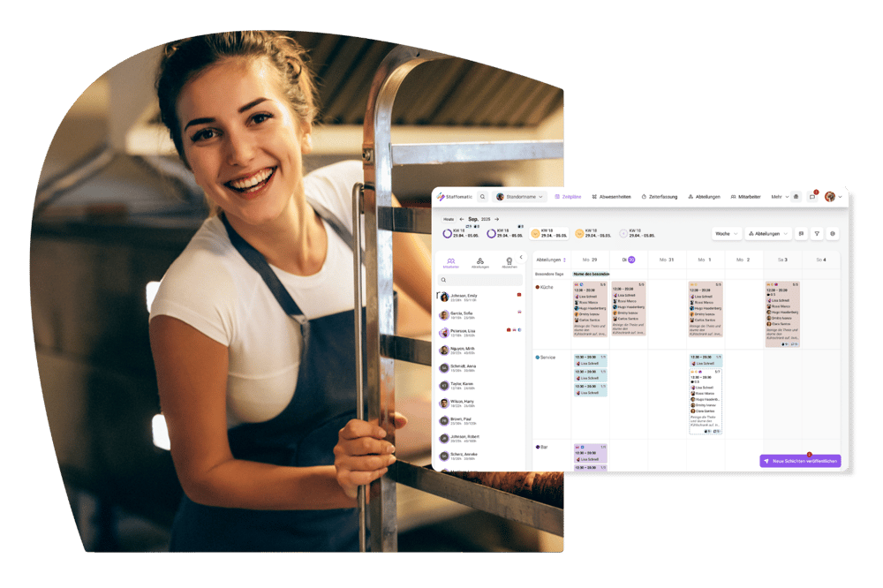Screen dimensions: 883x588
Task: Click the Heute button
Action: (x=449, y=219)
